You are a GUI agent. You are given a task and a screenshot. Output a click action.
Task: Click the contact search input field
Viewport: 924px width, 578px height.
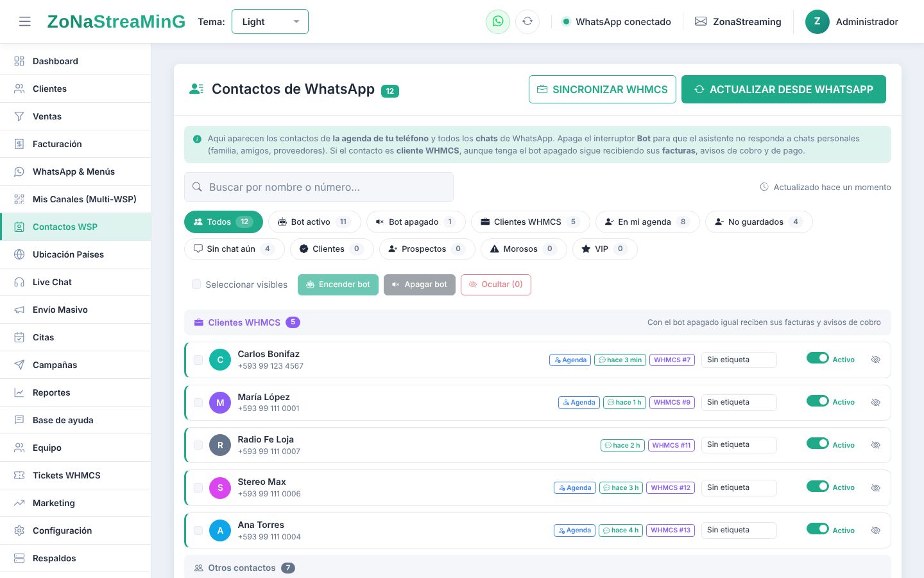click(319, 187)
